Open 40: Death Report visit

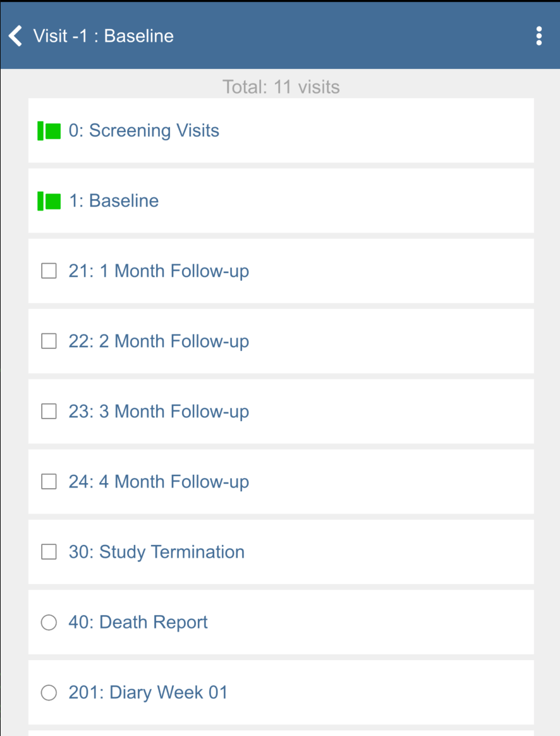138,622
